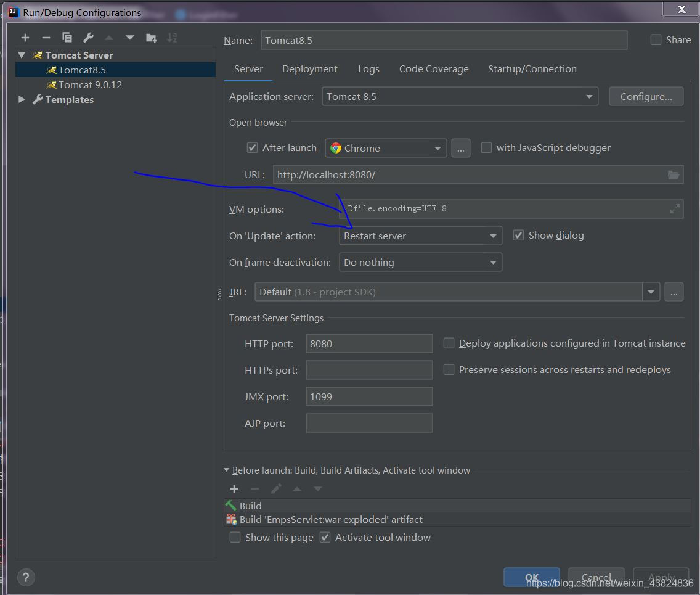
Task: Check Show this page option
Action: tap(235, 537)
